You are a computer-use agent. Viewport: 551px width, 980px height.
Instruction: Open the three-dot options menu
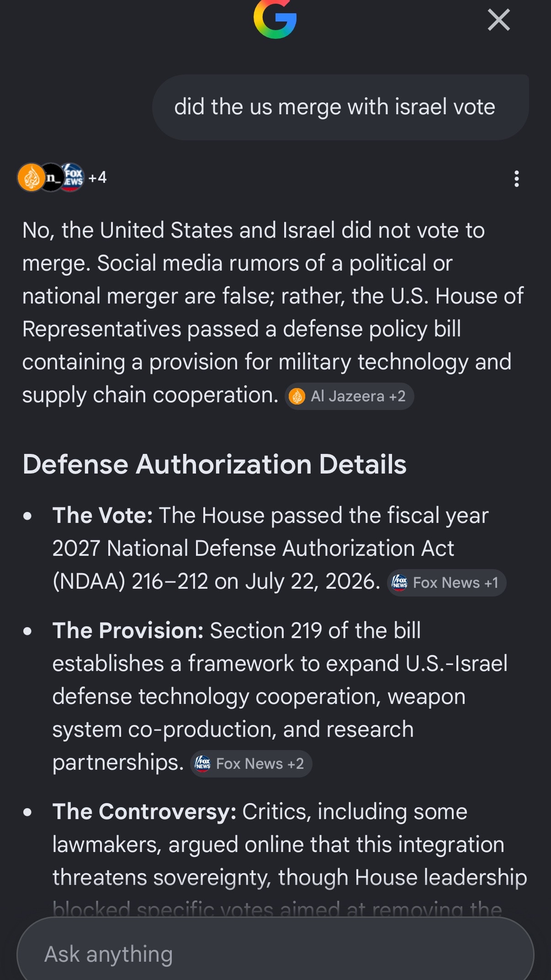[x=517, y=179]
